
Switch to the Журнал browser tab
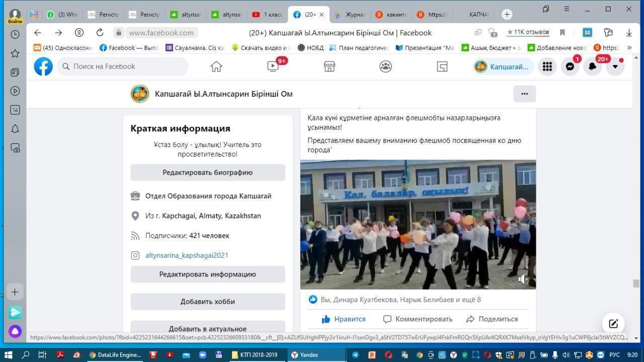350,15
